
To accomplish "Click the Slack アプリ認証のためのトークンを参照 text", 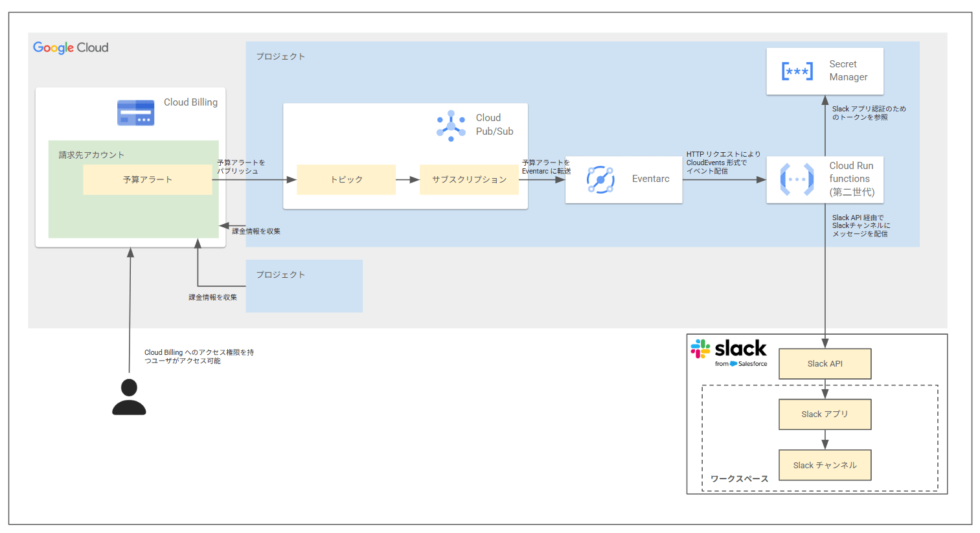I will pos(869,113).
